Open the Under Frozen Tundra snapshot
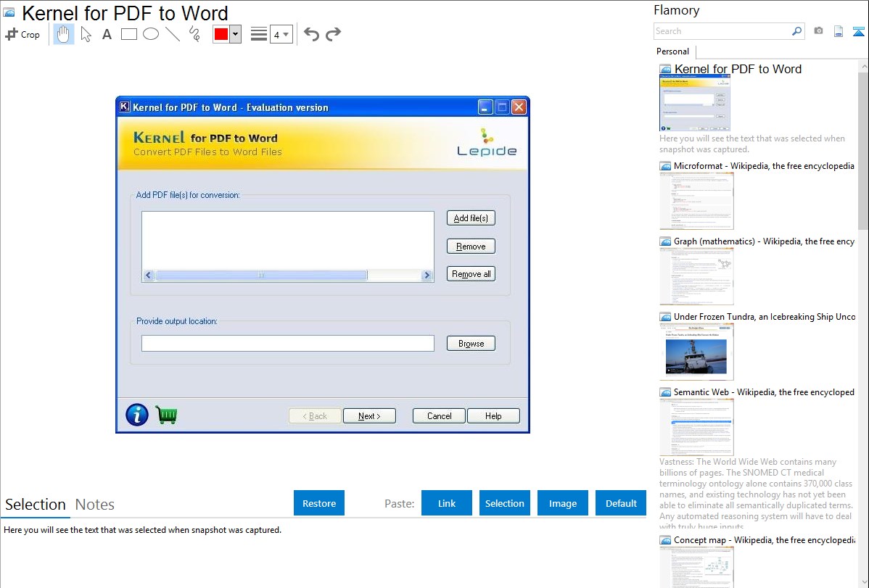Viewport: 869px width, 588px height. tap(696, 352)
